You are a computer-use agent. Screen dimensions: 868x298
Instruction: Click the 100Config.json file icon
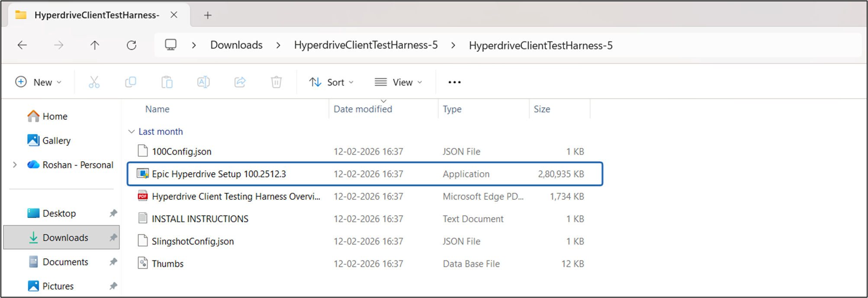click(x=143, y=151)
